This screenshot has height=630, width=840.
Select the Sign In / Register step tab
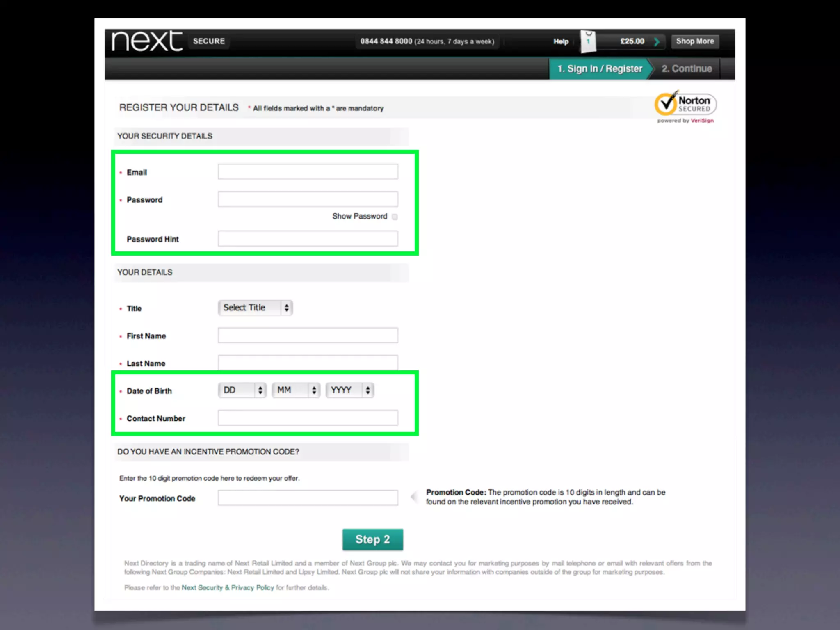tap(600, 68)
